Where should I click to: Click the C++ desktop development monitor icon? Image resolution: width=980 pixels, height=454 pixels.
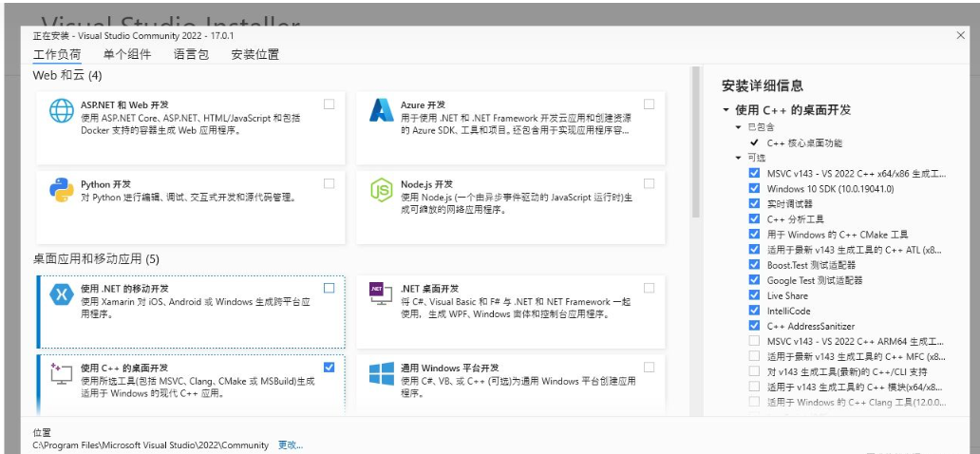[x=61, y=373]
